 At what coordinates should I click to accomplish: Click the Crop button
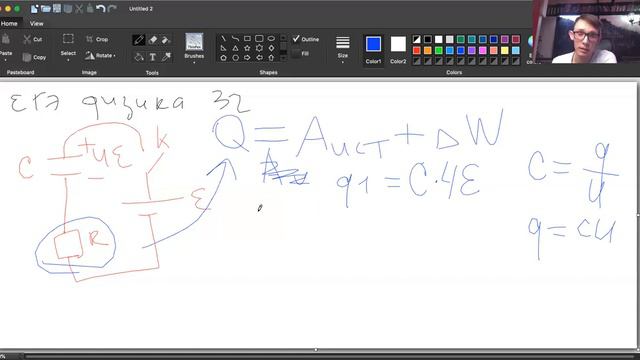[x=97, y=39]
